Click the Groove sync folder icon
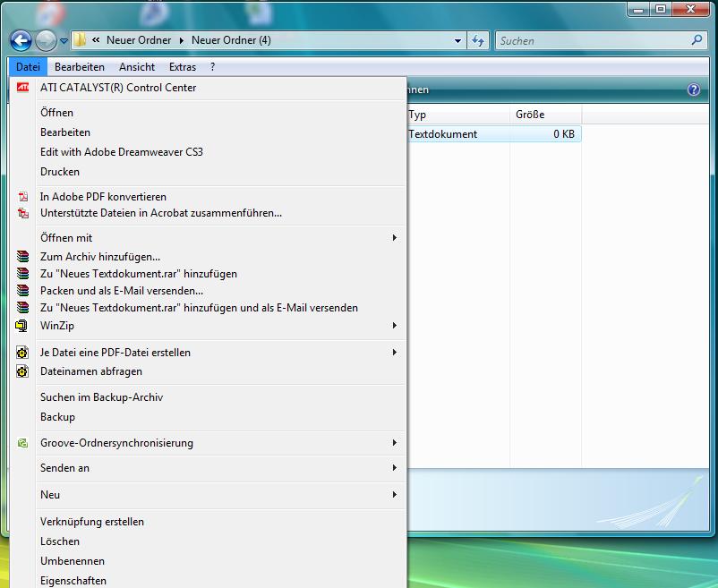718x588 pixels. pyautogui.click(x=22, y=443)
